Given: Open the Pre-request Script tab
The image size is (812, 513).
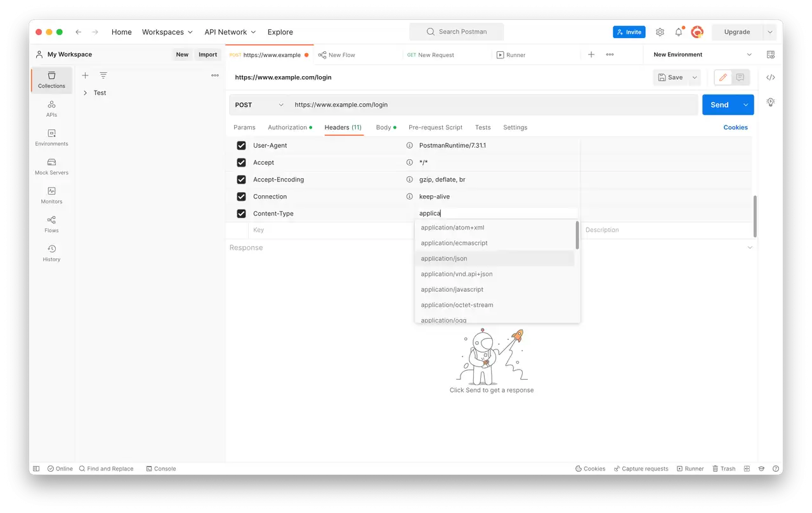Looking at the screenshot, I should click(435, 127).
